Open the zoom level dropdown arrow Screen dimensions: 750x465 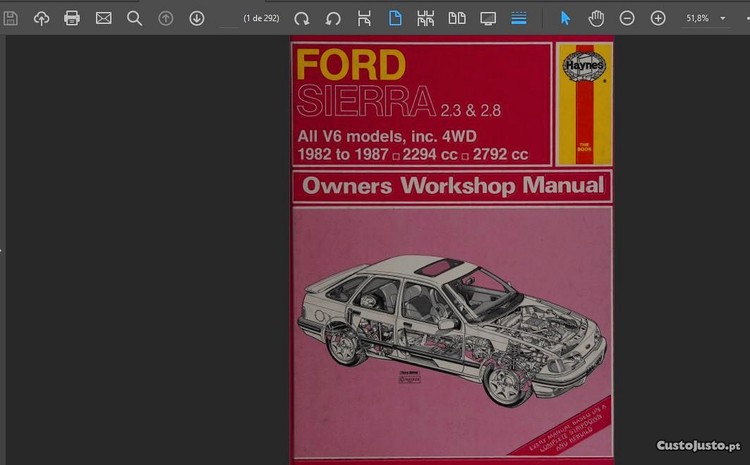[x=723, y=18]
